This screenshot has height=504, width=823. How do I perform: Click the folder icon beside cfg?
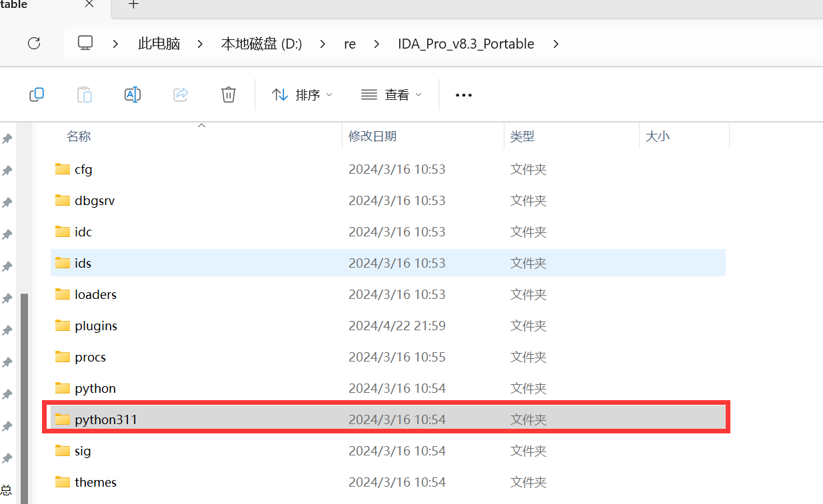tap(63, 169)
